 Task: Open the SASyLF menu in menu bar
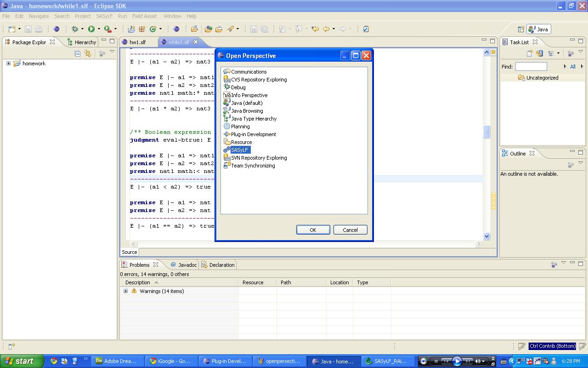(104, 16)
